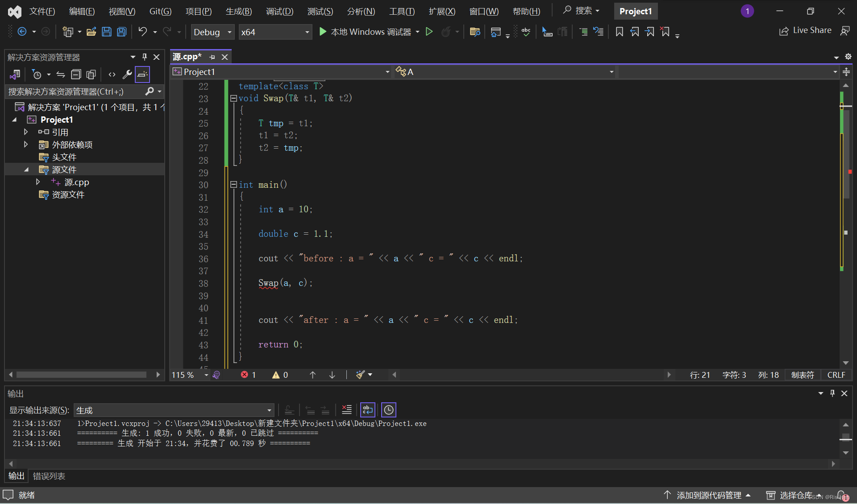Toggle pin on Solution Explorer panel
Viewport: 857px width, 504px height.
point(144,57)
